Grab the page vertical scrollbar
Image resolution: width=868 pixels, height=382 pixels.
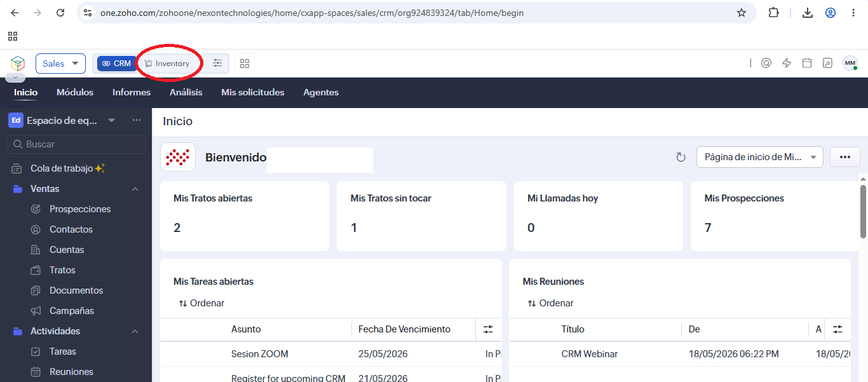[864, 212]
